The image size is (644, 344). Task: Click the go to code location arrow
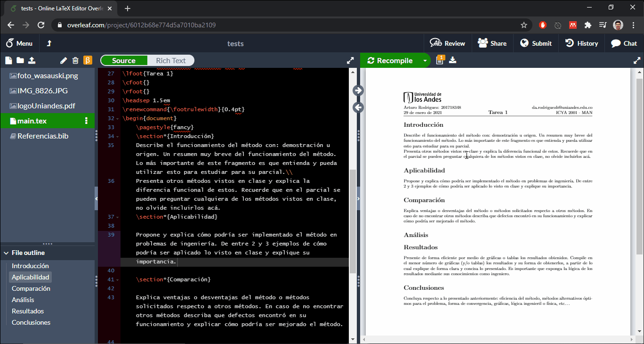coord(358,107)
